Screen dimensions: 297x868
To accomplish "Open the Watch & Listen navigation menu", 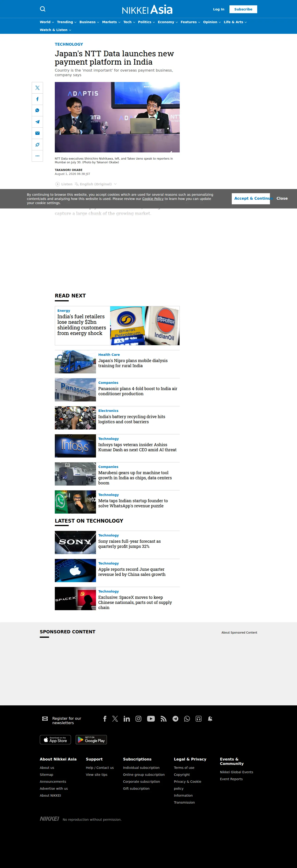I will [56, 30].
